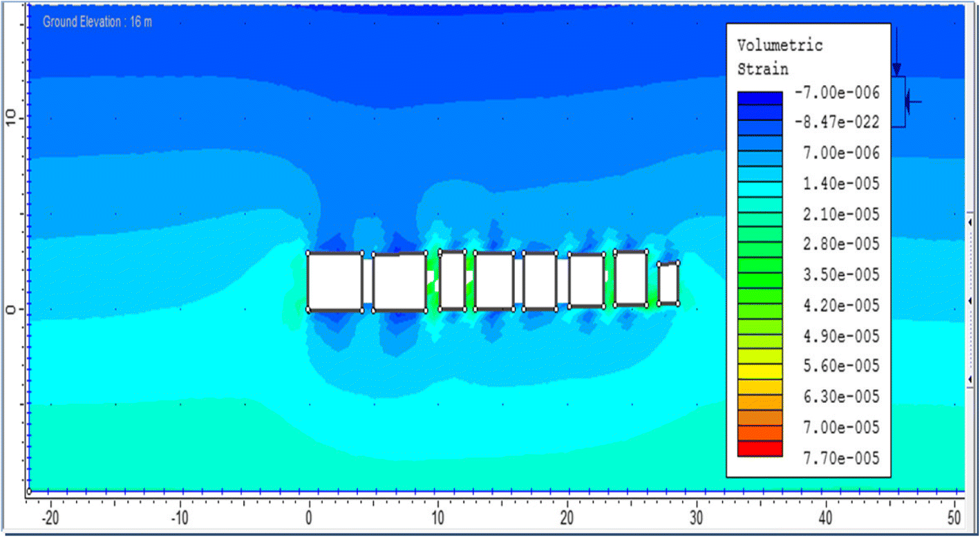This screenshot has height=537, width=980.
Task: Select the leftmost large excavation box
Action: click(335, 282)
